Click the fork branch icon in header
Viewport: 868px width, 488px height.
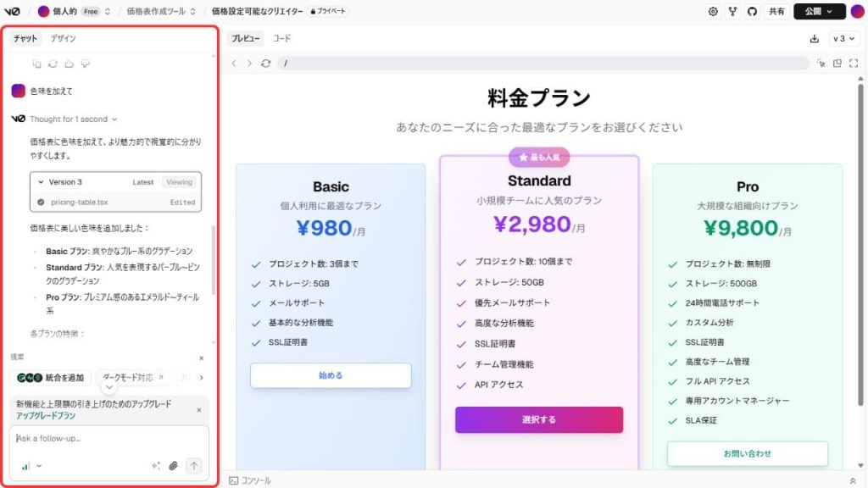[732, 11]
